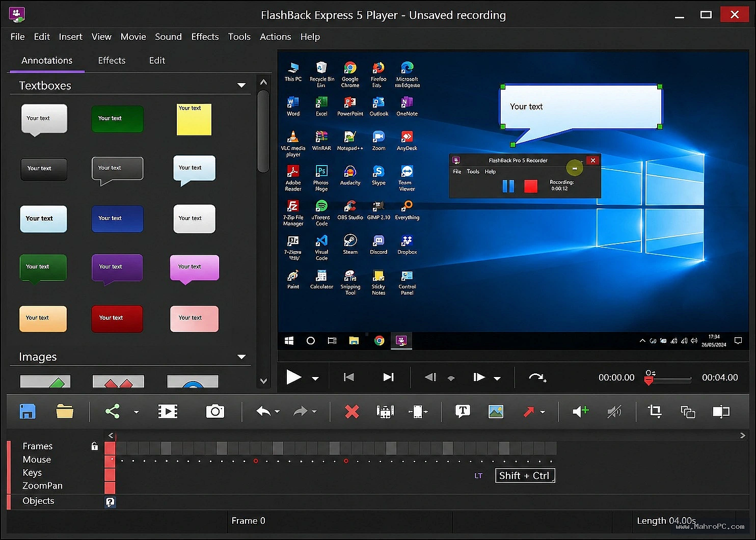Viewport: 756px width, 540px height.
Task: Click the delete frames range icon
Action: tap(418, 411)
